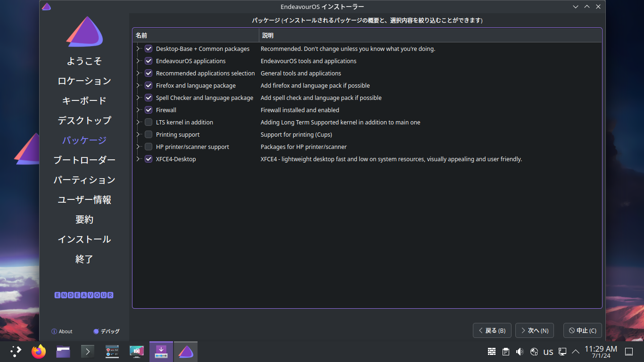Uncheck Spell Checker and language package
644x362 pixels.
149,98
